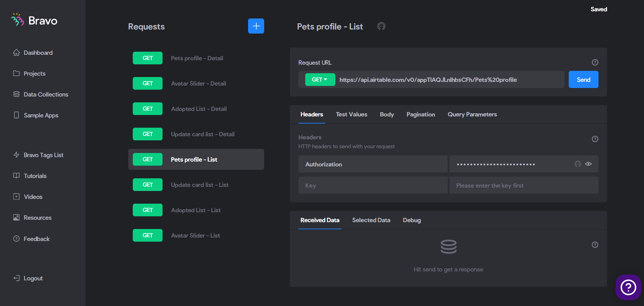
Task: Click the Resources image icon
Action: click(x=16, y=217)
